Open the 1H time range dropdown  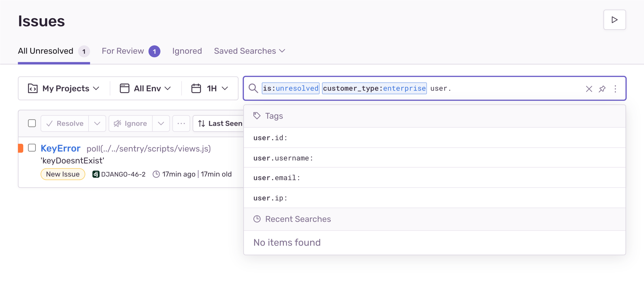(209, 88)
